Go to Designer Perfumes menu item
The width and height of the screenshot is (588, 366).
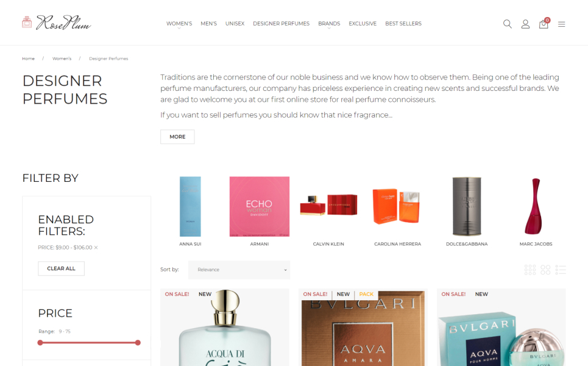tap(282, 24)
